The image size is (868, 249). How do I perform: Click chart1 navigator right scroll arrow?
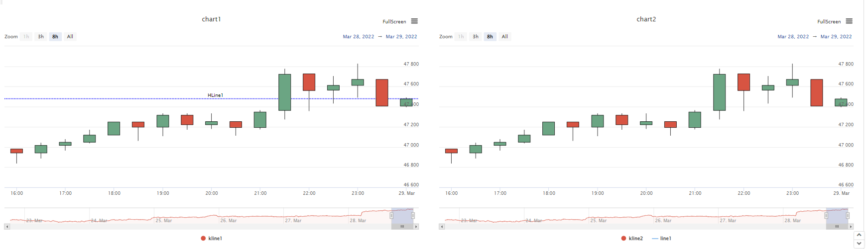click(x=416, y=227)
